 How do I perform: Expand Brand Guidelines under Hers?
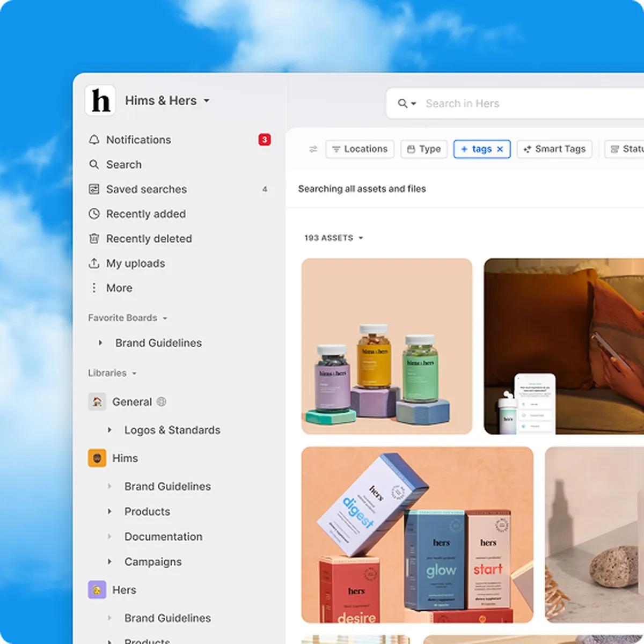[109, 618]
